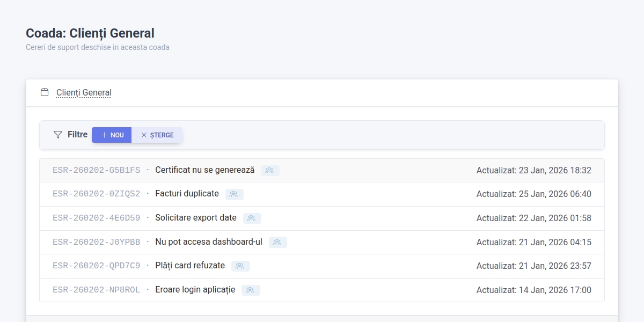Click the Filtre label in filter bar

(x=77, y=135)
